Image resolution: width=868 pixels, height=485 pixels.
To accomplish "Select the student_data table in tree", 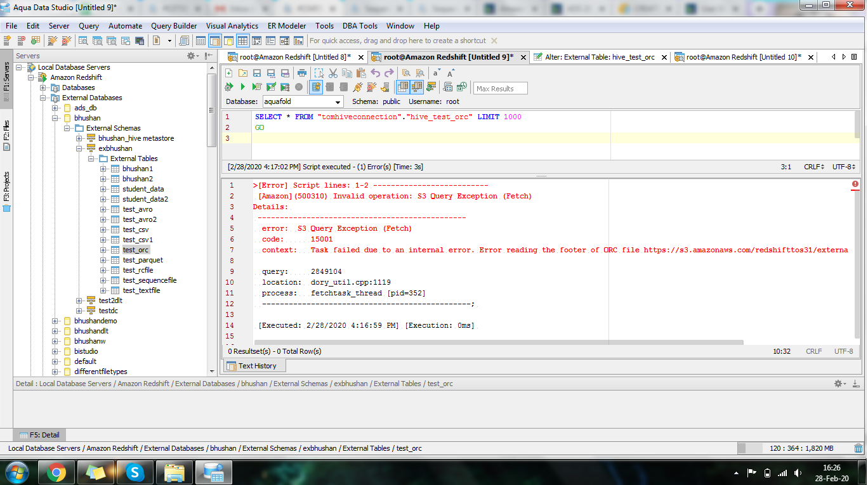I will click(x=143, y=189).
